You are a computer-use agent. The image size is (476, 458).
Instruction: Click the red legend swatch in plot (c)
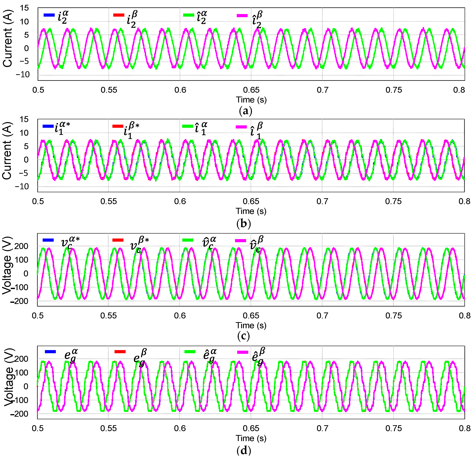pos(118,240)
